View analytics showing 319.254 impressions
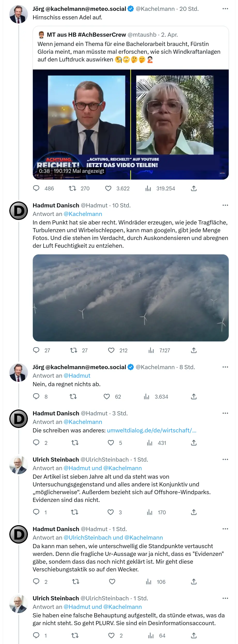This screenshot has width=238, height=644. 148,188
